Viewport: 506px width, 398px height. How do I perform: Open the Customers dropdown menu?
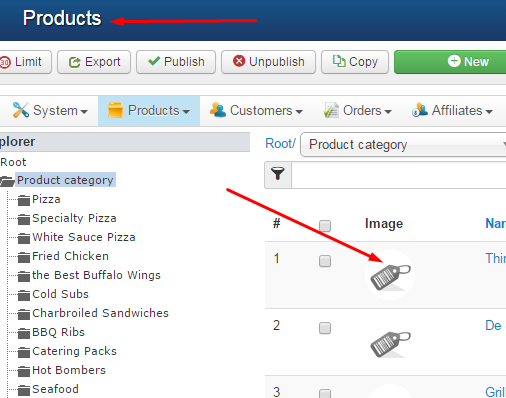tap(256, 111)
